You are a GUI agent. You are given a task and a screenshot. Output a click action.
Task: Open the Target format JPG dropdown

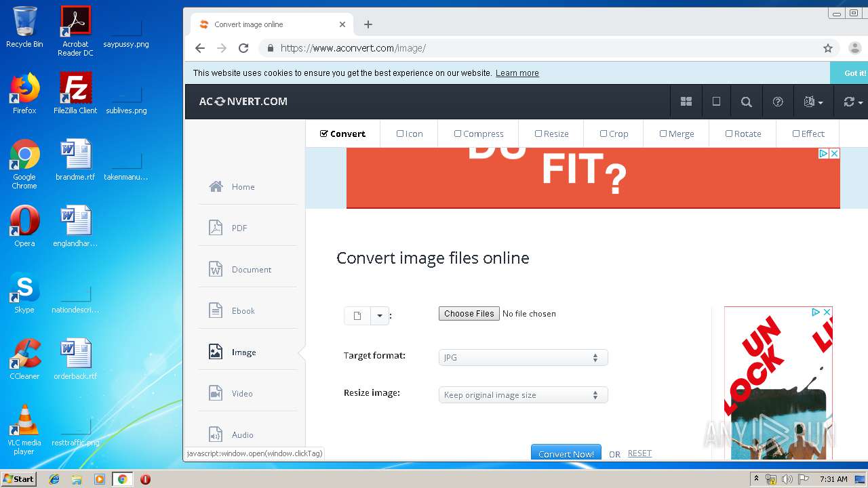point(523,357)
